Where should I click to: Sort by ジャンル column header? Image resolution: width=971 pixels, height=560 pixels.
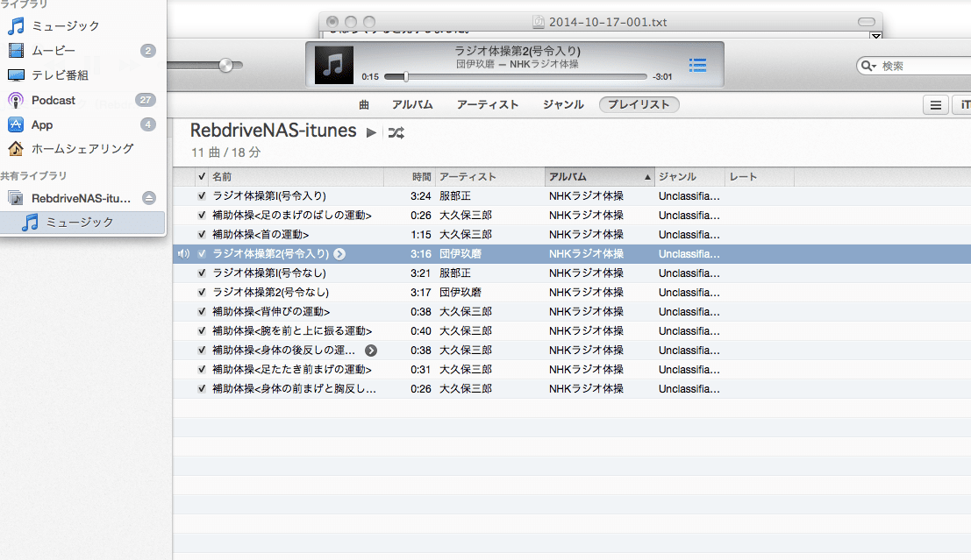[x=689, y=176]
